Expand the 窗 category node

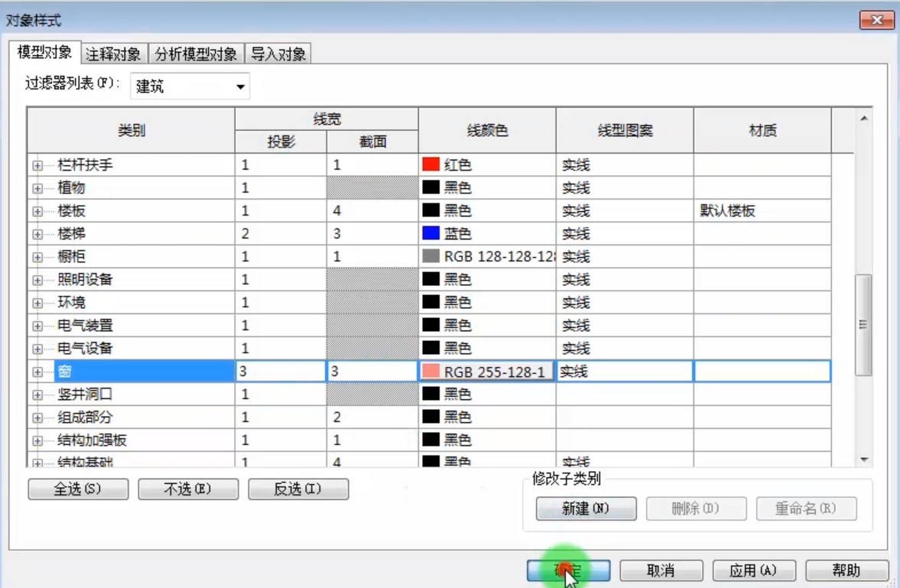point(37,372)
